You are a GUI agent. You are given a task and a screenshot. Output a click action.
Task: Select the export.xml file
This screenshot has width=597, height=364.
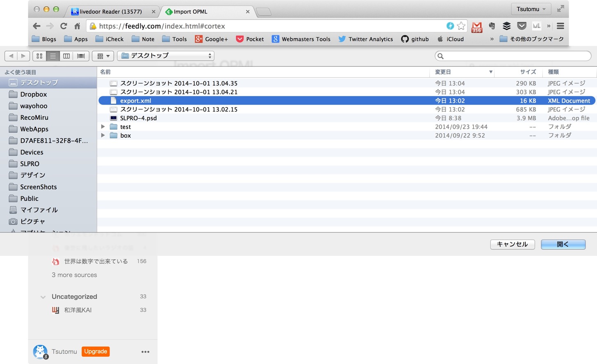coord(347,100)
